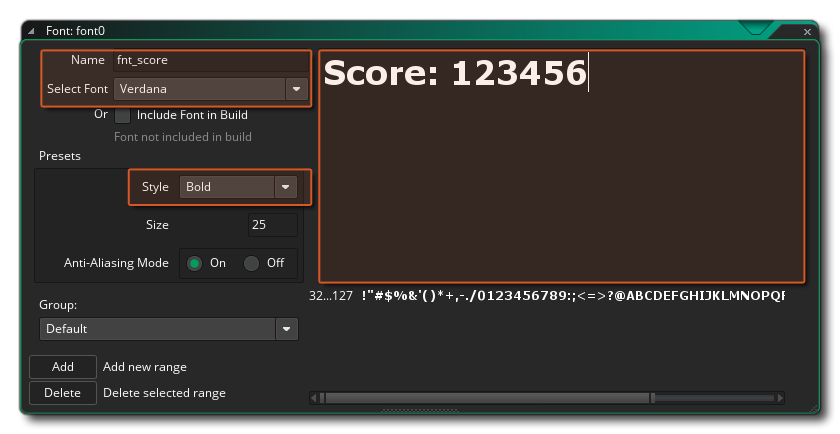Click the horizontal scrollbar thumb
The height and width of the screenshot is (434, 840).
[x=488, y=398]
